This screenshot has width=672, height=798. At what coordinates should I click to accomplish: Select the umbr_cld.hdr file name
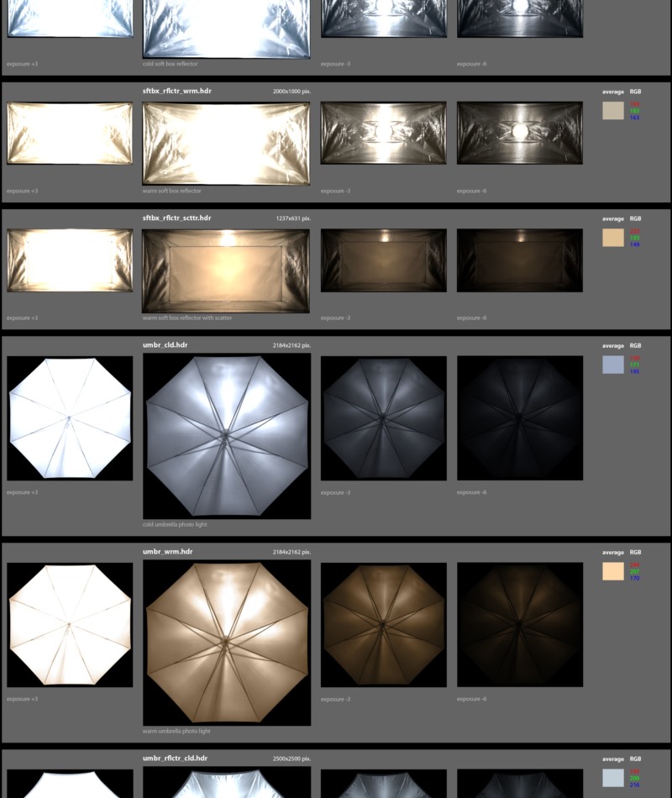[x=165, y=345]
